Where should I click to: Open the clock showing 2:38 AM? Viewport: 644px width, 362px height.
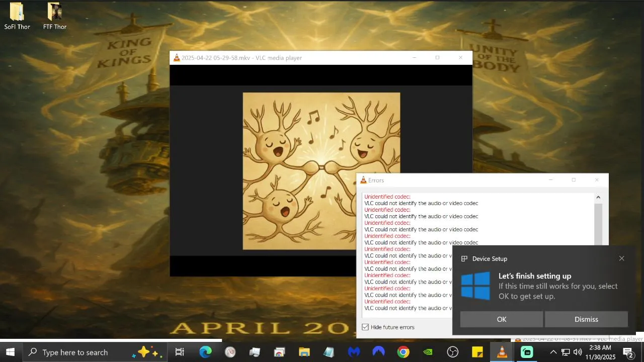point(600,352)
